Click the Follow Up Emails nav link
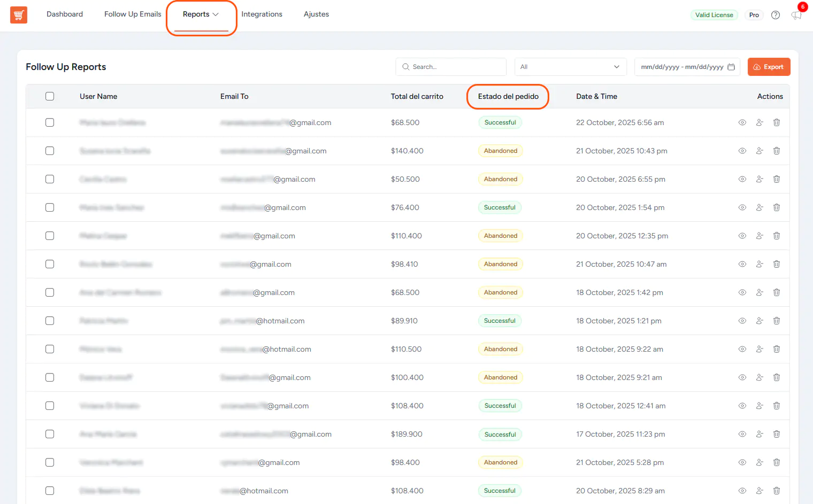Screen dimensions: 813x504 [133, 14]
